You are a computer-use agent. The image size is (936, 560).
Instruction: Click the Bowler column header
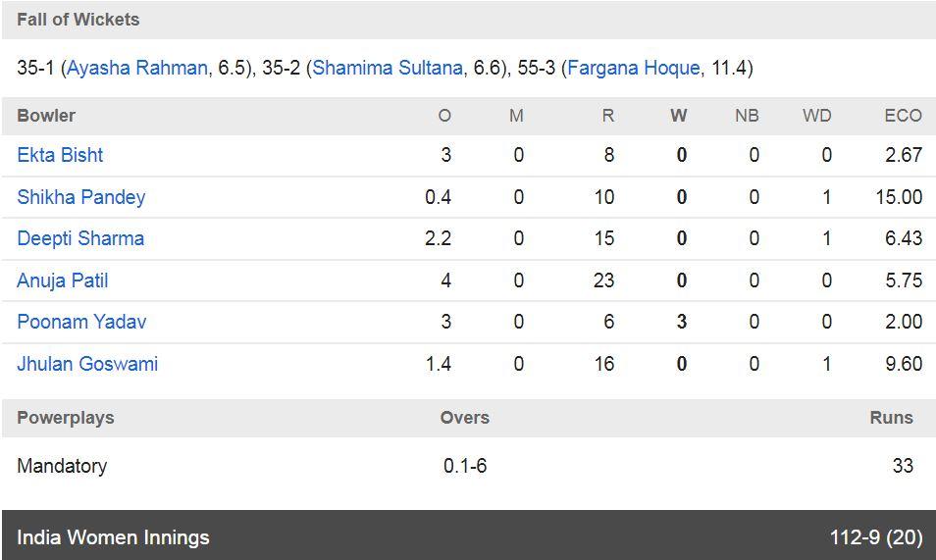(x=46, y=115)
